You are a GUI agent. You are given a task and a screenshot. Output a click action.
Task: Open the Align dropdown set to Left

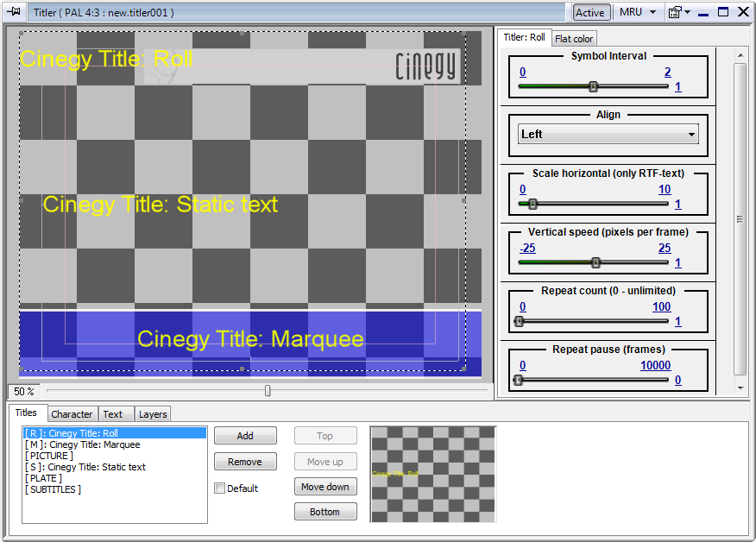pos(608,134)
